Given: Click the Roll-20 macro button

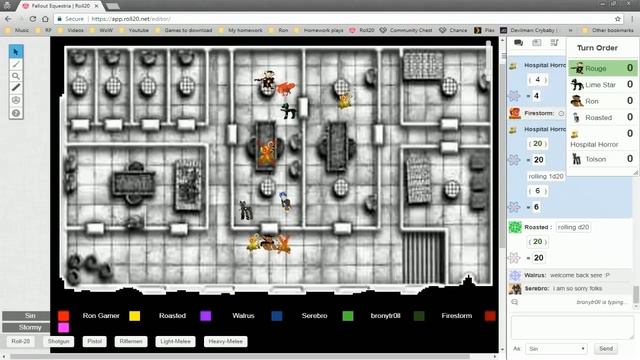Looking at the screenshot, I should click(x=20, y=341).
